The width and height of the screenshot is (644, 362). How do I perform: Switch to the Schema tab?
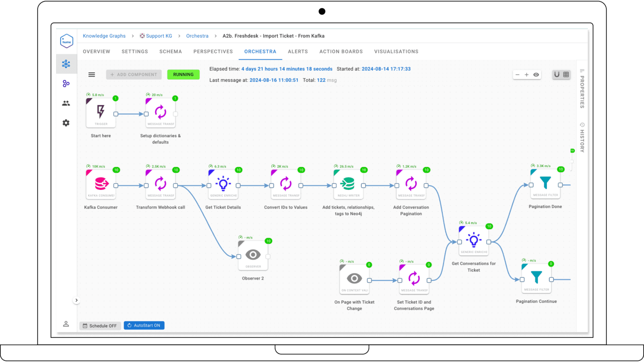point(171,51)
